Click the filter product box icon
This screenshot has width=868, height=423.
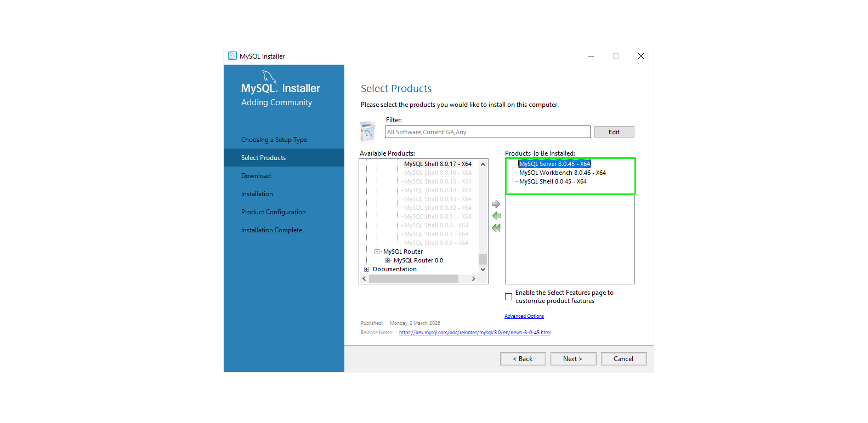(367, 132)
